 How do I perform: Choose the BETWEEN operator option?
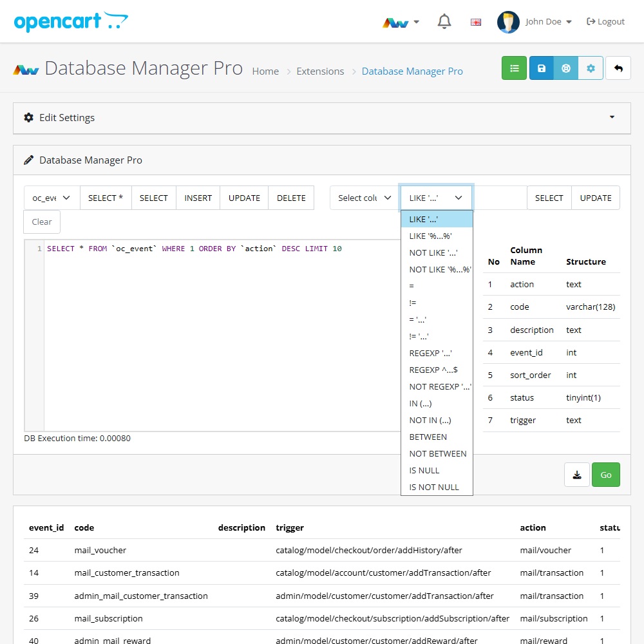(x=428, y=437)
